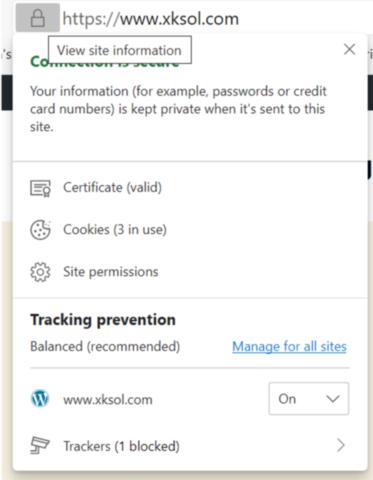Click Manage for all sites link
Image resolution: width=373 pixels, height=480 pixels.
coord(289,347)
